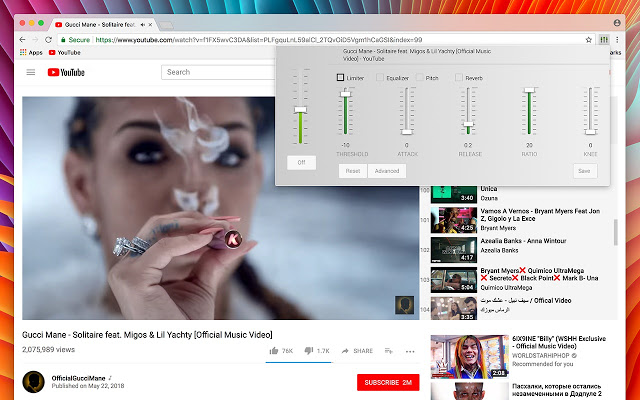Viewport: 640px width, 400px height.
Task: Play Vamos A Vernos playlist thumbnail
Action: coord(454,220)
